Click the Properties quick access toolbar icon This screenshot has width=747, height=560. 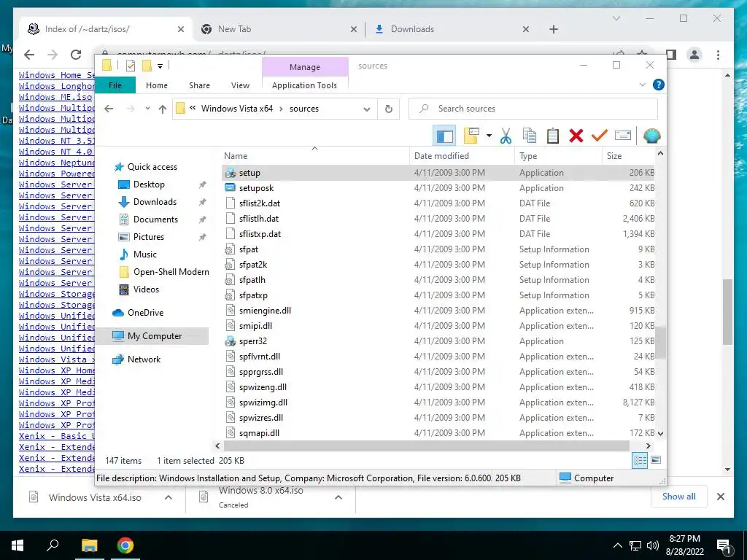pyautogui.click(x=130, y=66)
